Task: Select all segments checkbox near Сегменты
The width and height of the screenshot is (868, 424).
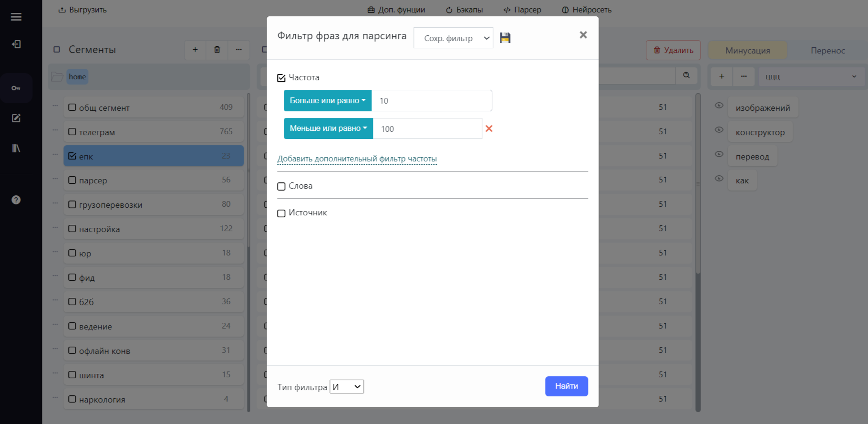Action: tap(57, 50)
